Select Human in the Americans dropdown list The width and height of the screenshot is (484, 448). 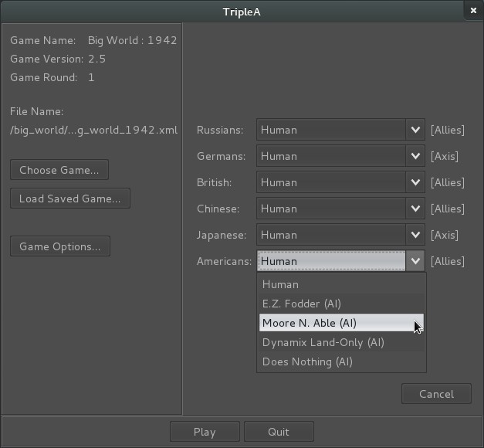click(341, 284)
